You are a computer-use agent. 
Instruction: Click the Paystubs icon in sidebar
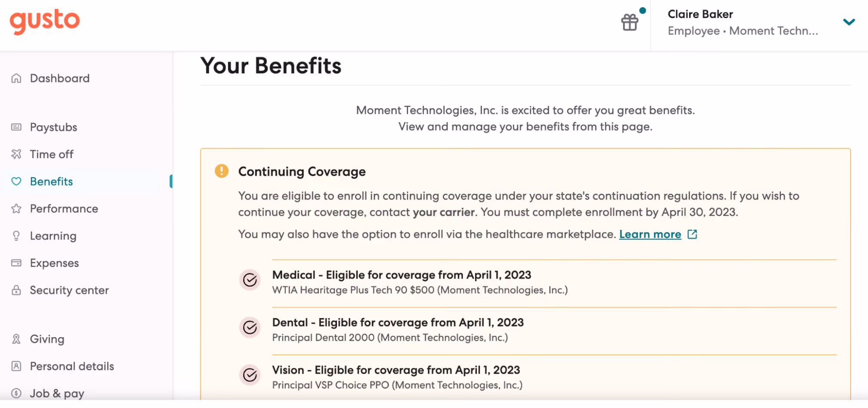click(16, 127)
